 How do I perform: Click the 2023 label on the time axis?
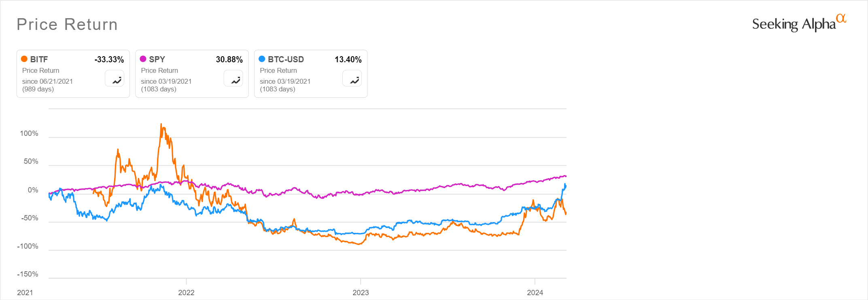361,292
